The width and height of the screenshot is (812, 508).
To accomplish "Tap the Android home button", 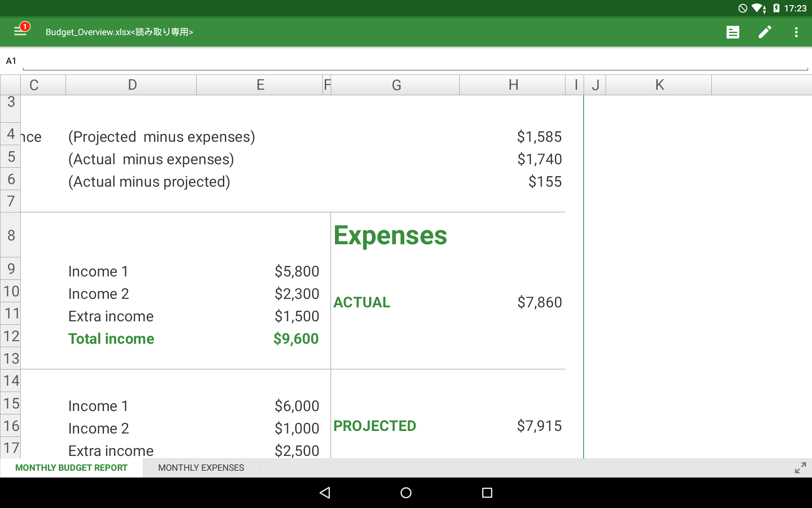I will click(406, 493).
